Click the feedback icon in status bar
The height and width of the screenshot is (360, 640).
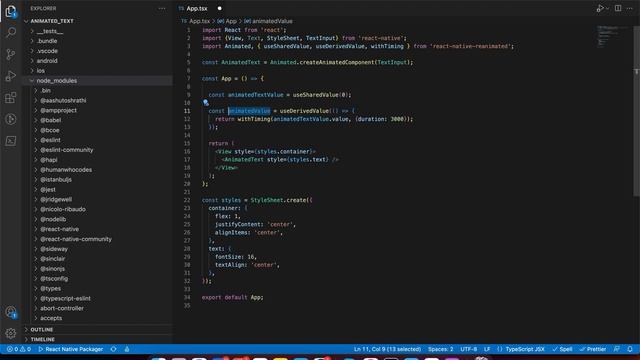[x=617, y=349]
